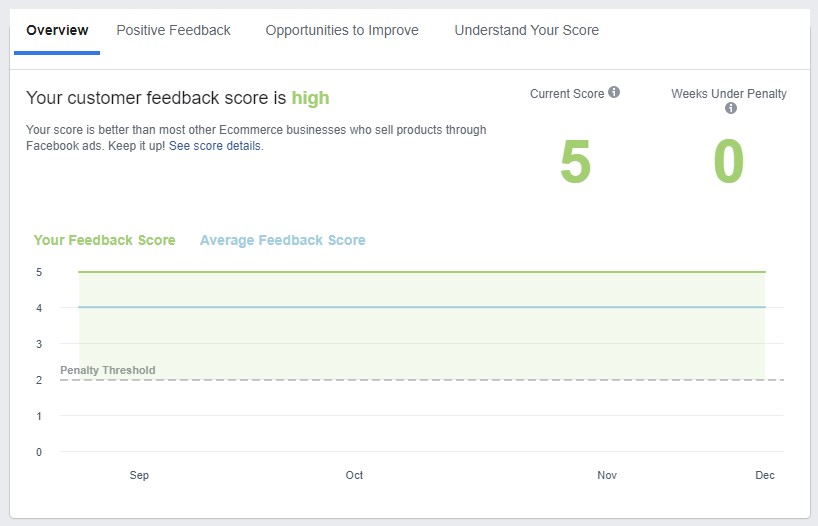
Task: Toggle the Your Feedback Score legend
Action: (104, 240)
